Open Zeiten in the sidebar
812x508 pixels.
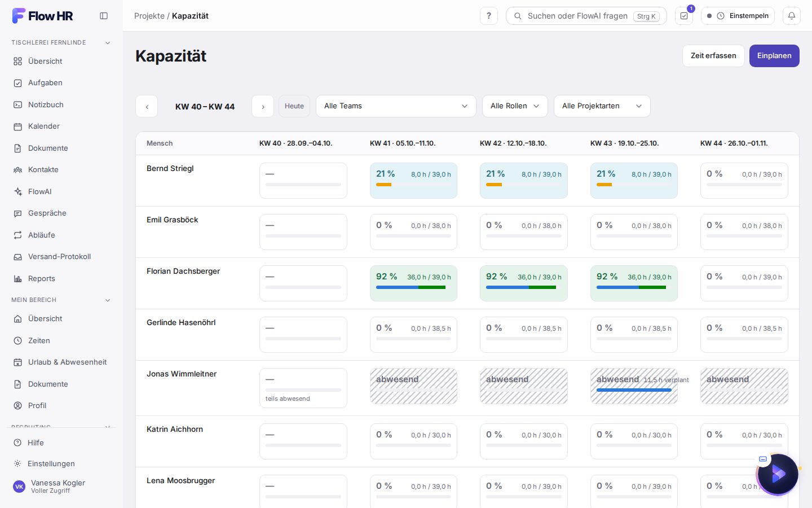tap(61, 340)
